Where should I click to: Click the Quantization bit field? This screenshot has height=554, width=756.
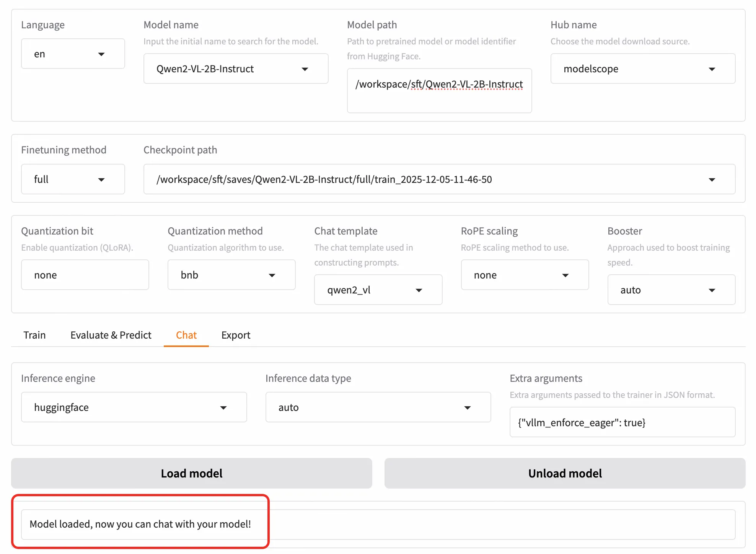pyautogui.click(x=85, y=275)
